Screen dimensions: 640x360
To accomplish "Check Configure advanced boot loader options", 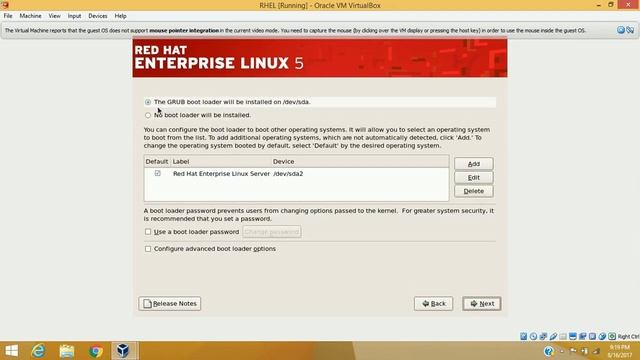I will click(x=148, y=249).
